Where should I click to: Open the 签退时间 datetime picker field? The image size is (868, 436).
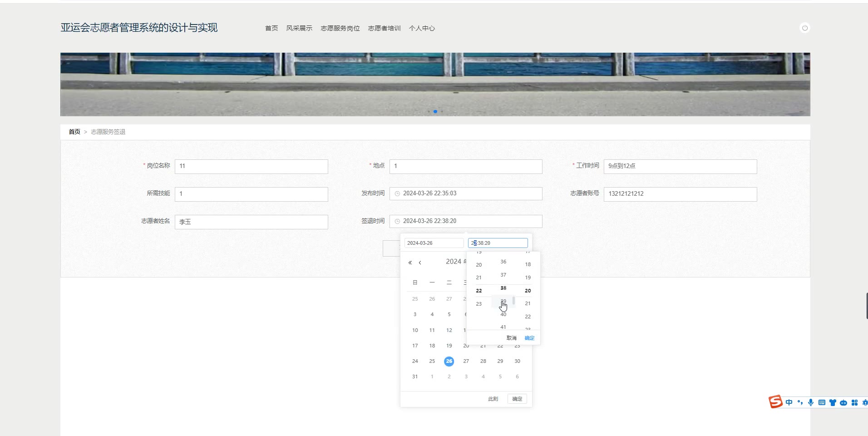[466, 221]
